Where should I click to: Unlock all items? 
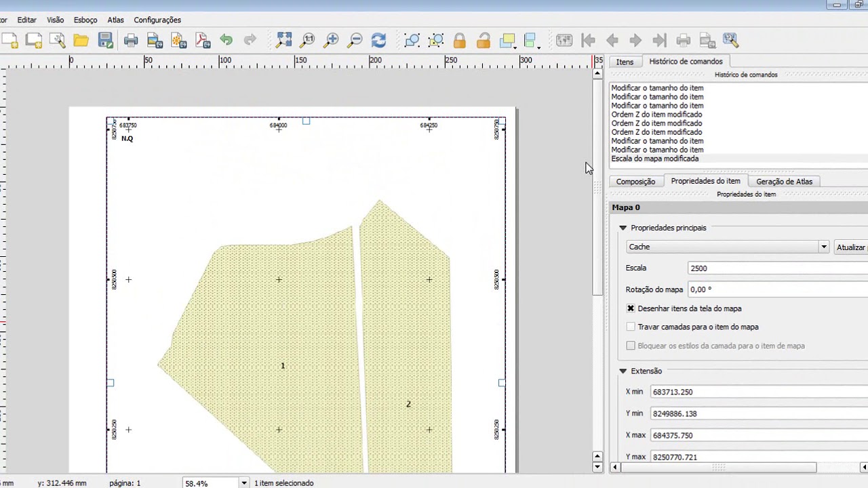tap(484, 40)
